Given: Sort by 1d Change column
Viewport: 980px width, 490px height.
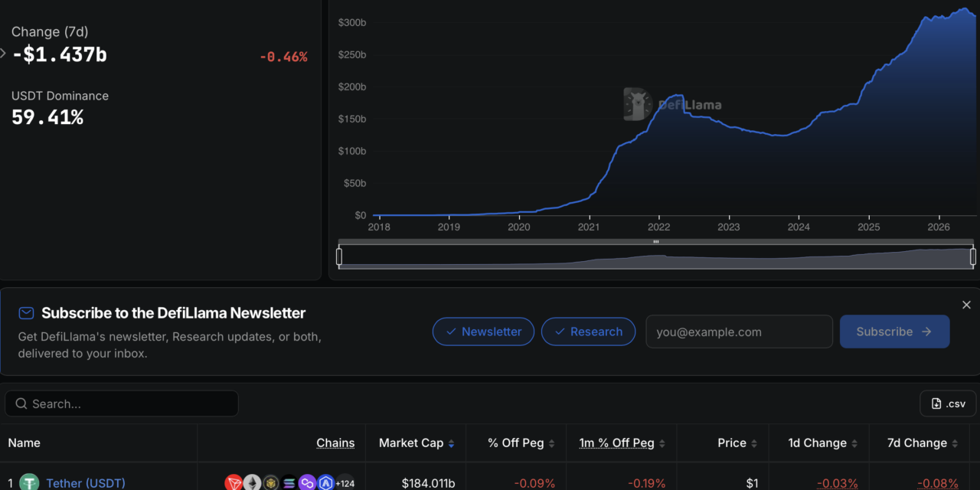Looking at the screenshot, I should (x=823, y=443).
